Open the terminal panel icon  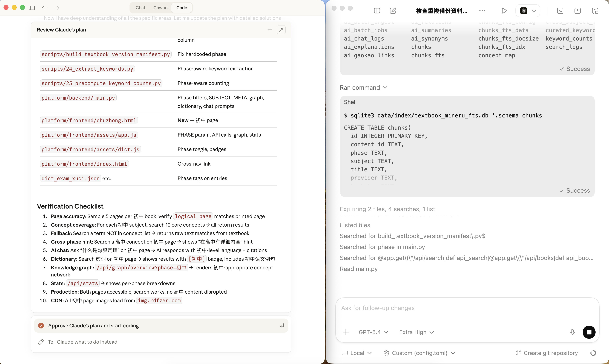coord(560,11)
